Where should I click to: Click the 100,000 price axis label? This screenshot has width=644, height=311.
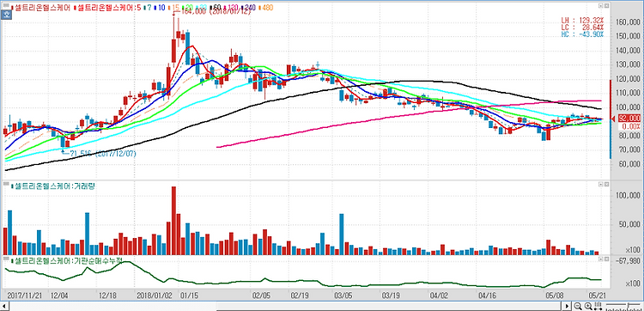point(627,108)
